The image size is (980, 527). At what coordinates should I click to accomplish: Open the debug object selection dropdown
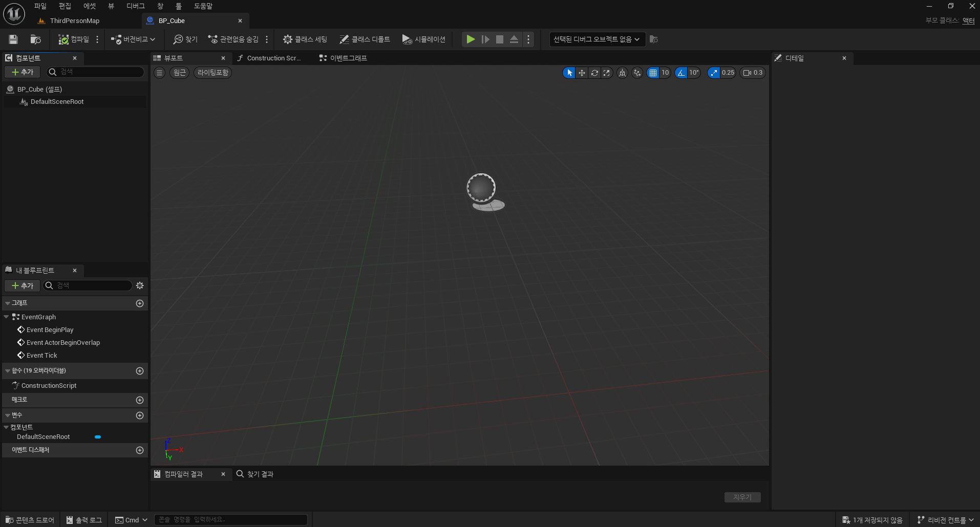(x=596, y=39)
